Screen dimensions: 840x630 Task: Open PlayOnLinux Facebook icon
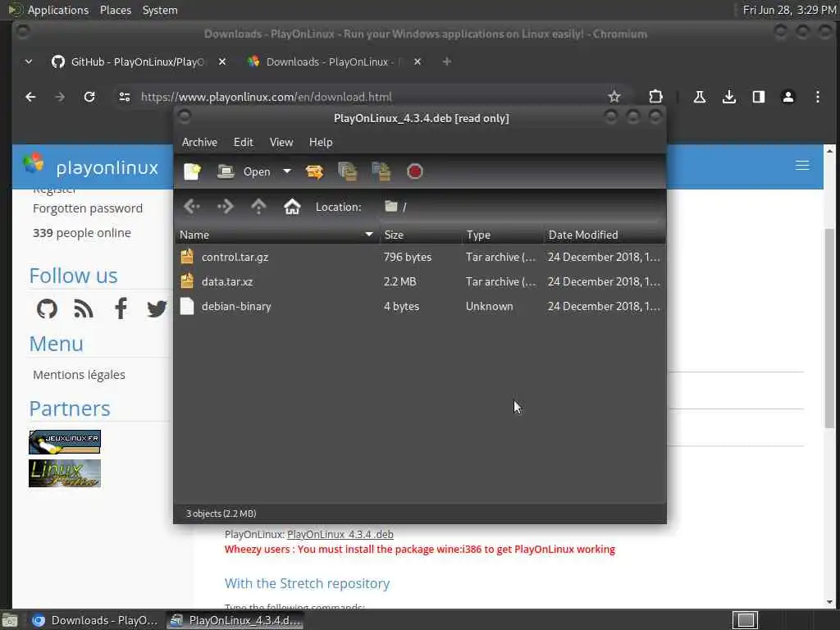coord(121,308)
